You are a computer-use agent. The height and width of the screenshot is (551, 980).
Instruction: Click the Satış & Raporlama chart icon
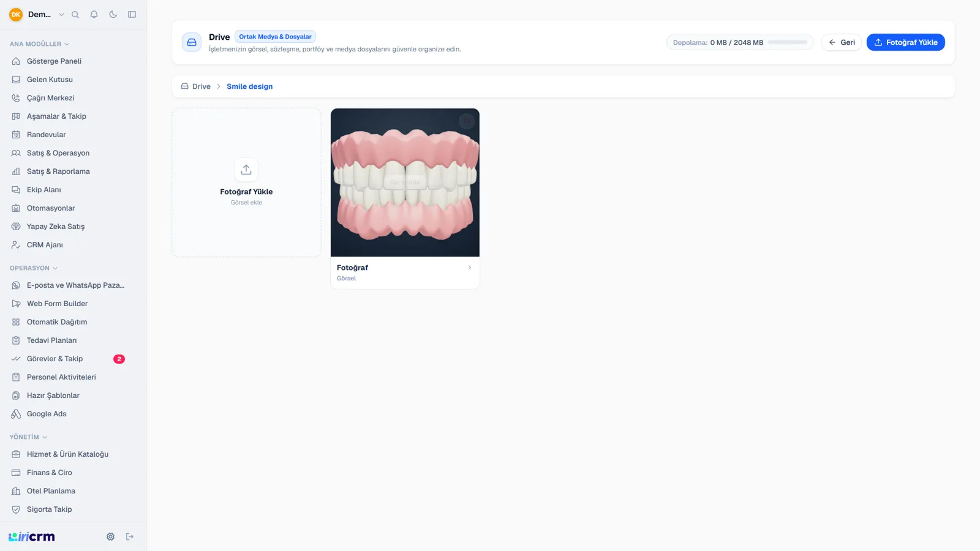tap(16, 171)
